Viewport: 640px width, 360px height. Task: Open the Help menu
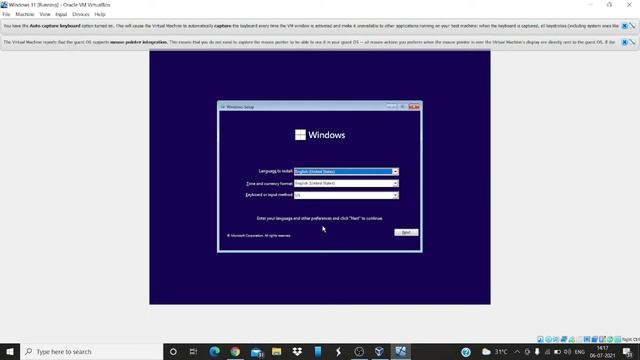pyautogui.click(x=100, y=14)
